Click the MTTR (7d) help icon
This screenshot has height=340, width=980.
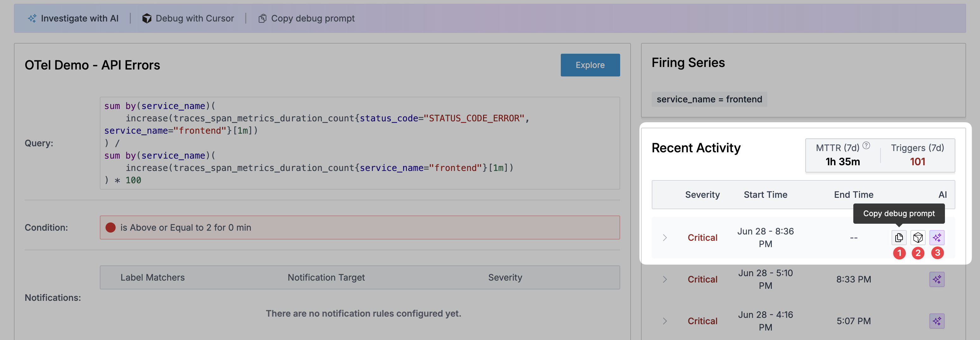[x=866, y=145]
